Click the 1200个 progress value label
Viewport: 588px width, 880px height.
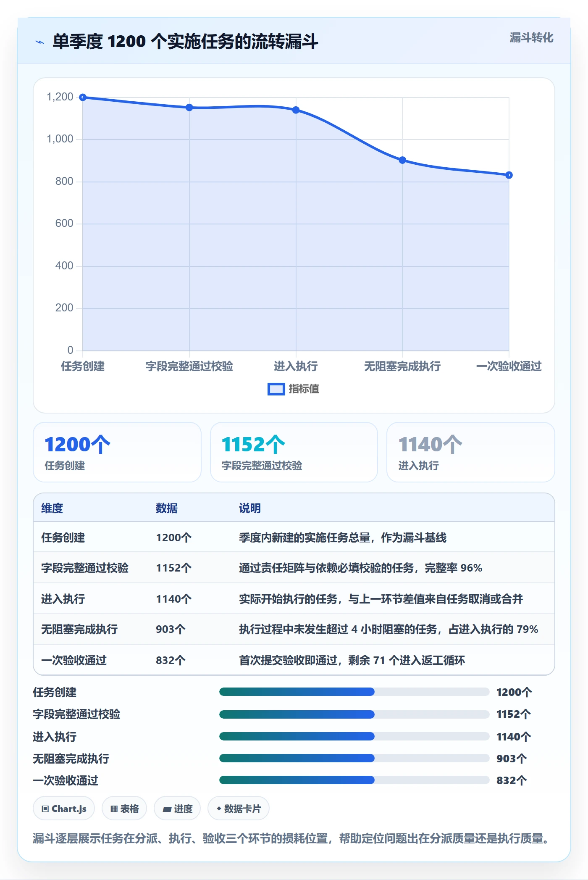pyautogui.click(x=514, y=692)
